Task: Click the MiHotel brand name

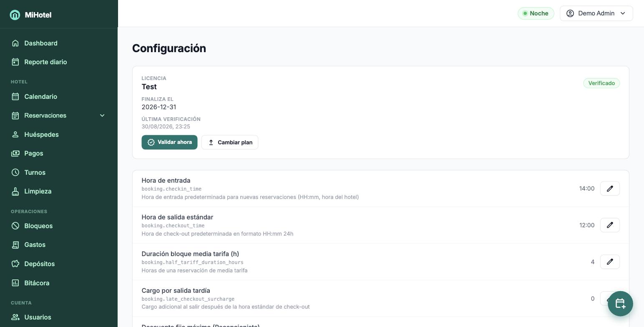Action: (38, 15)
